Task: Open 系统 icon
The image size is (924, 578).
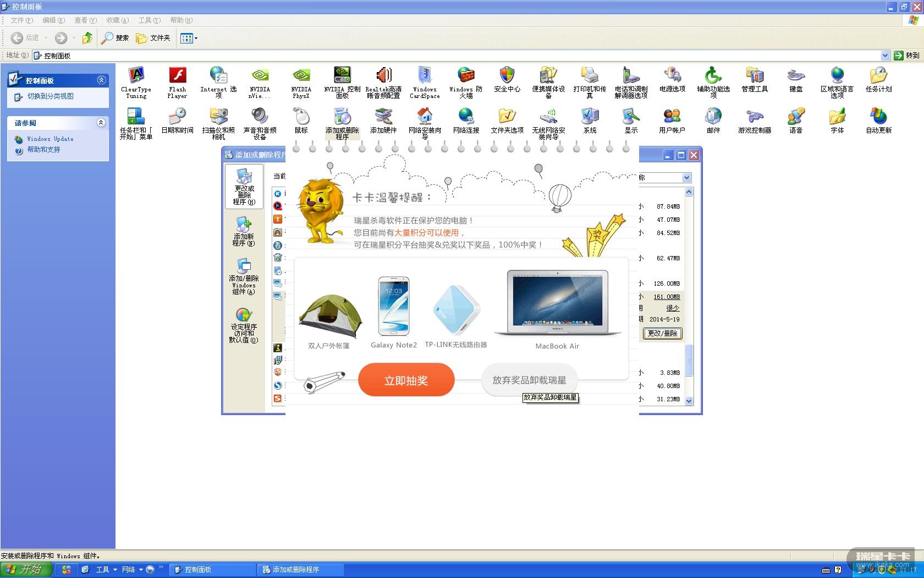Action: [x=590, y=121]
